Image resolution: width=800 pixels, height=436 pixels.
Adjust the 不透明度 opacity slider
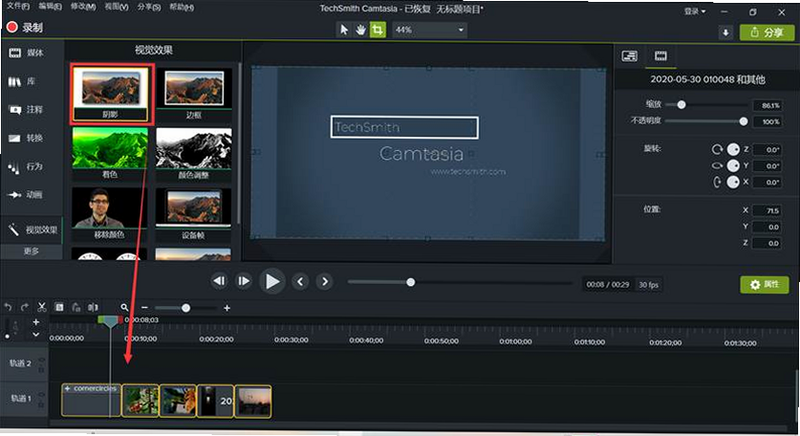(743, 121)
